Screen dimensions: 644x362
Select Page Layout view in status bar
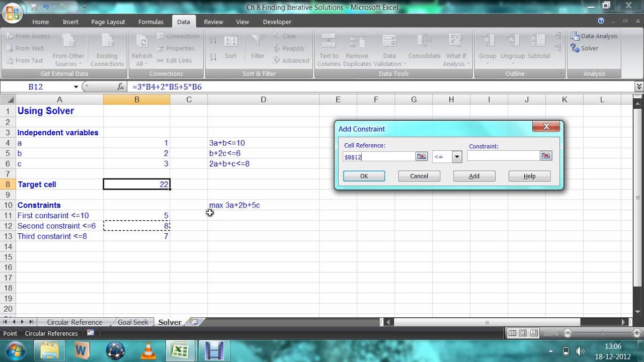tap(523, 333)
